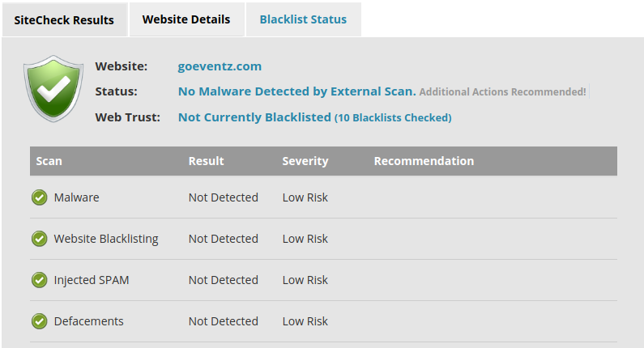Click the Not Currently Blacklisted link
This screenshot has width=644, height=348.
tap(254, 117)
